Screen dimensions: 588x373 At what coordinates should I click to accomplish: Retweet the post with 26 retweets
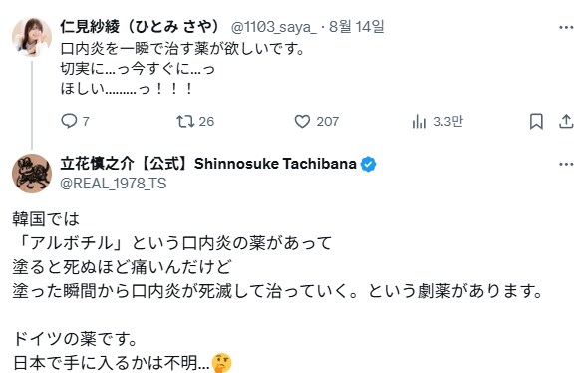185,122
